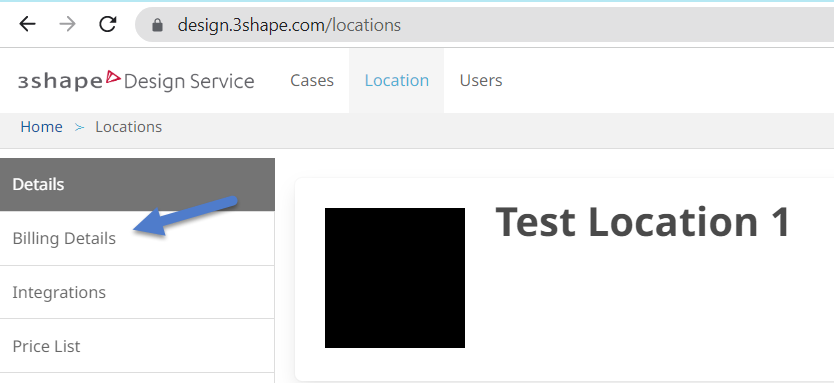834x383 pixels.
Task: Click the 3shape Design Service logo
Action: coord(136,81)
